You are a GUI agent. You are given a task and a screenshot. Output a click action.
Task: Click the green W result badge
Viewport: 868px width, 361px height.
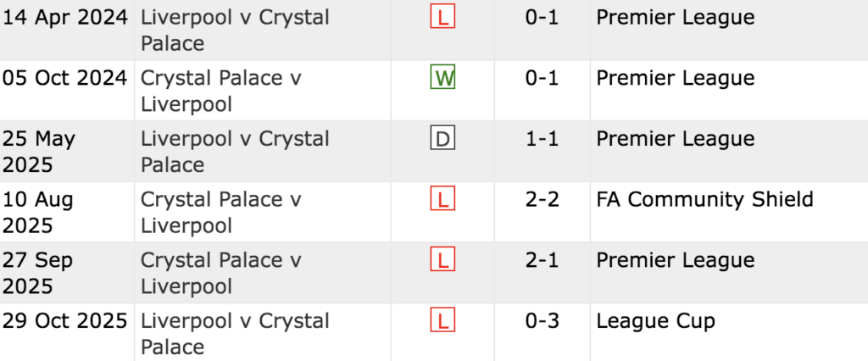coord(442,79)
